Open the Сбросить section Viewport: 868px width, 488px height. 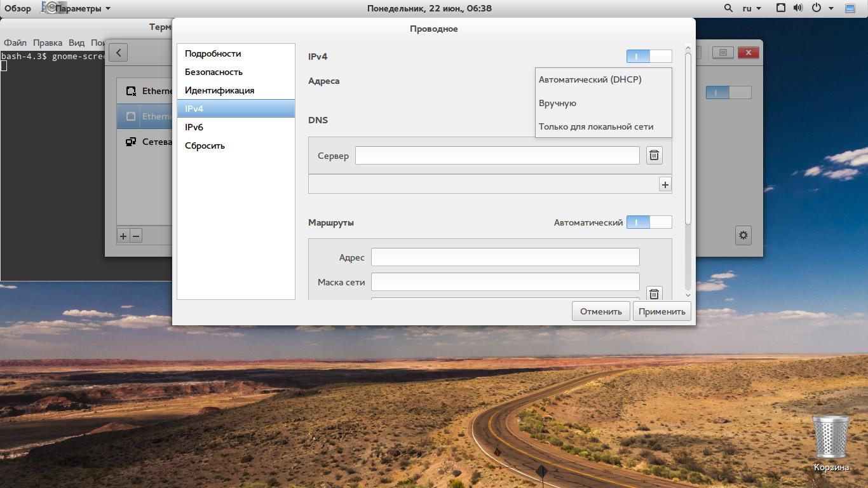236,146
